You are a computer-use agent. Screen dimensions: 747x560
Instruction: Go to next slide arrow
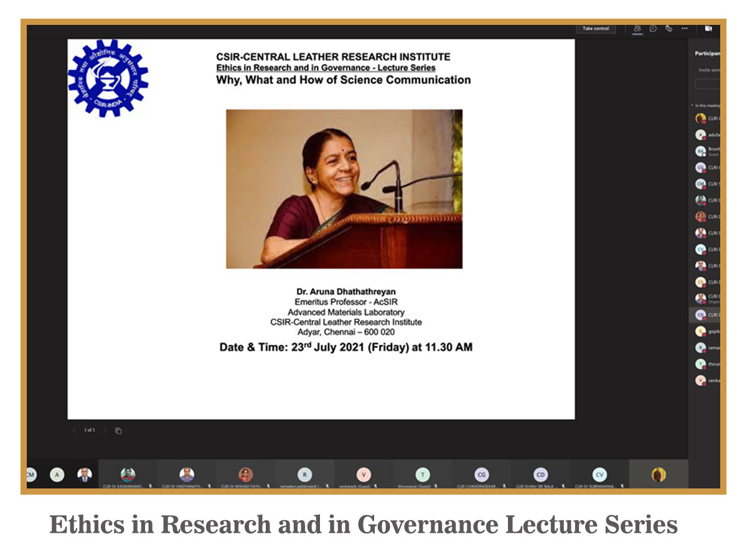105,431
